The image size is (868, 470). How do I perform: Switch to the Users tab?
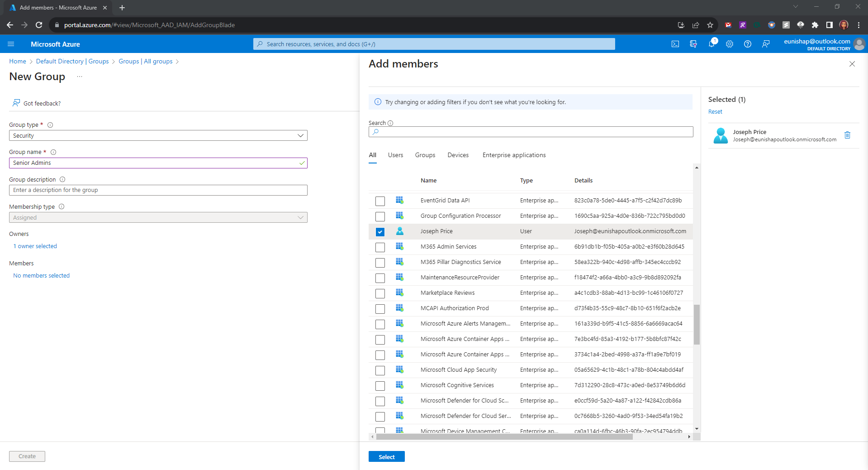(395, 155)
